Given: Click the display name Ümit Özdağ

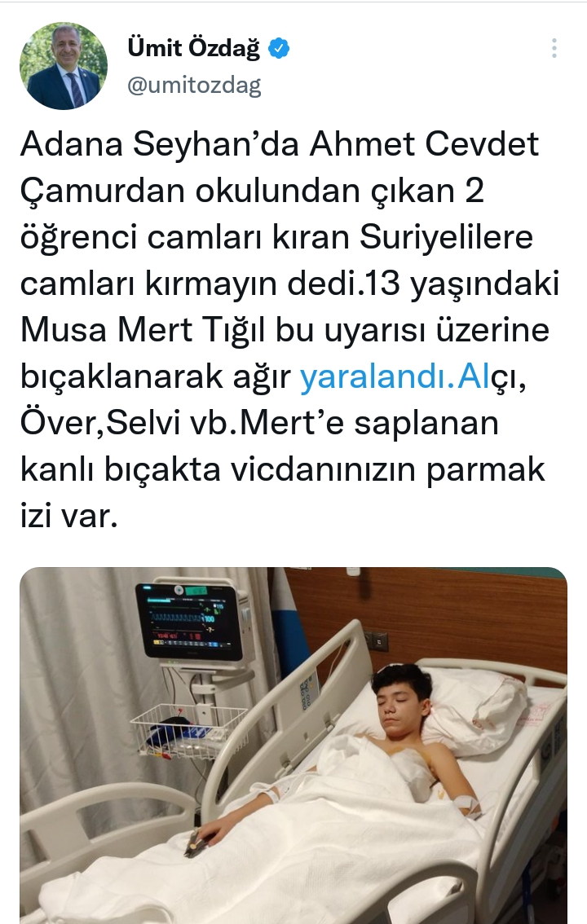Looking at the screenshot, I should click(x=193, y=48).
